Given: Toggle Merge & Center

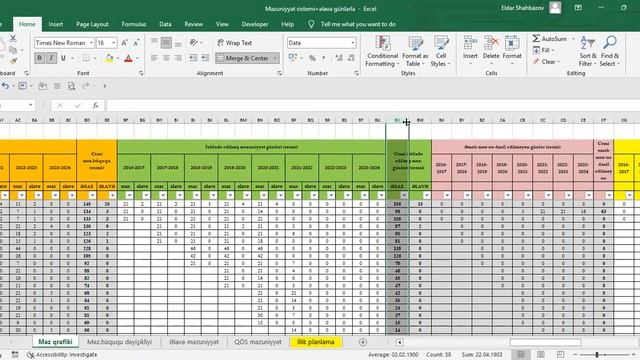Looking at the screenshot, I should click(242, 58).
